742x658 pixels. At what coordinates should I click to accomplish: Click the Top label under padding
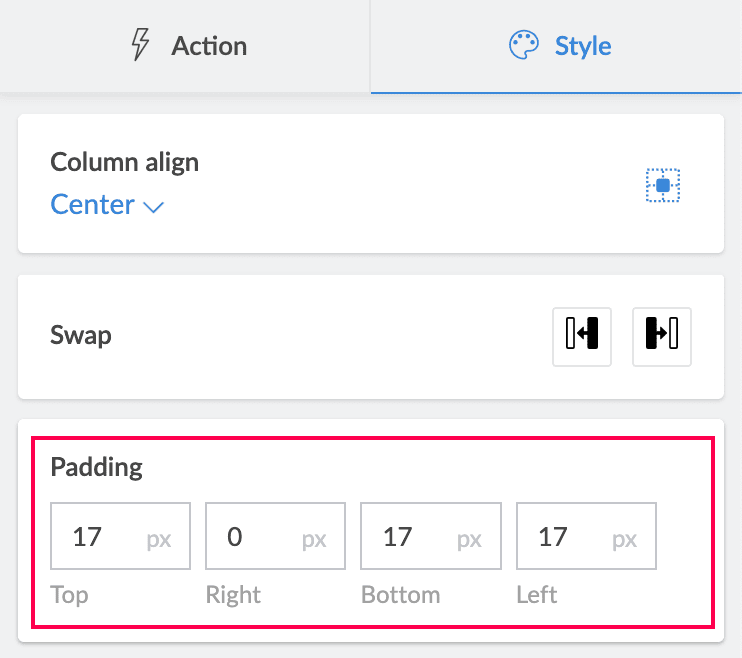pos(69,595)
